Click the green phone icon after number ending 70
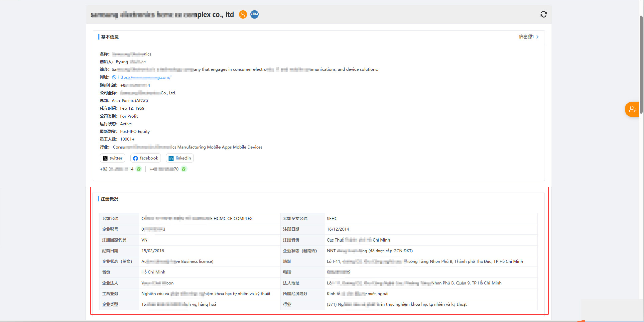 tap(184, 169)
